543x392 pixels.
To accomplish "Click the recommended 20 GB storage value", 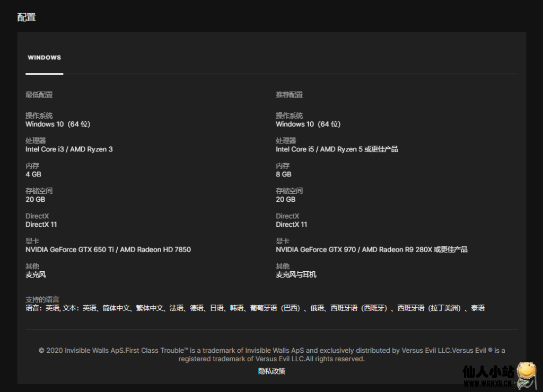I will tap(286, 199).
